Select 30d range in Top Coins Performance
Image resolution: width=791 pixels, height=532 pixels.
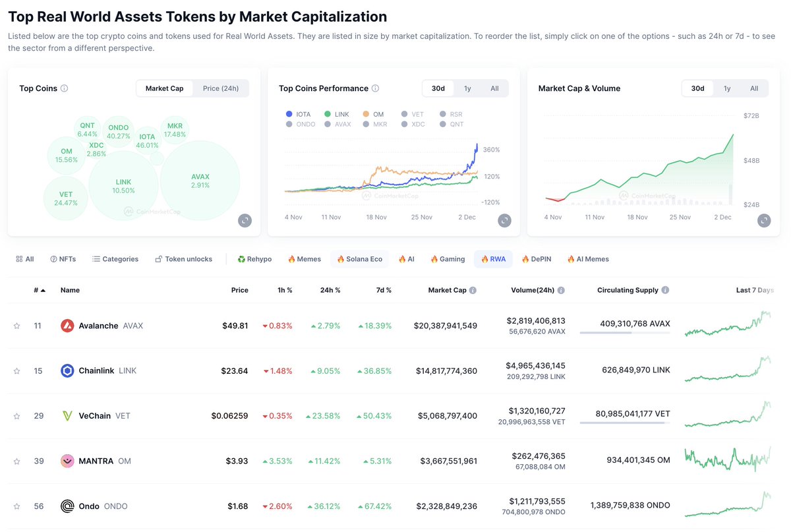point(438,88)
